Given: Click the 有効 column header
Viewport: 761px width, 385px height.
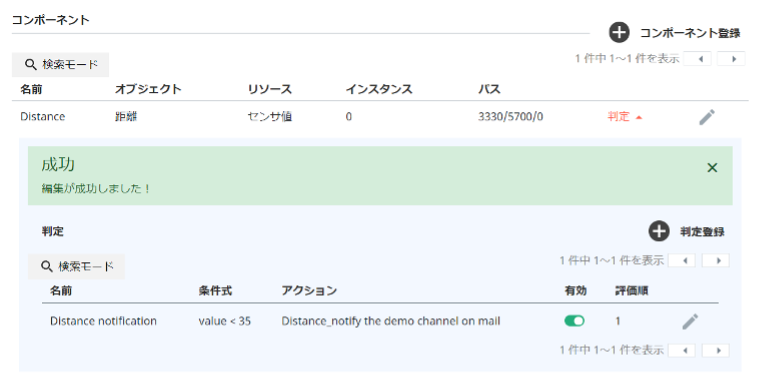Looking at the screenshot, I should click(x=576, y=291).
